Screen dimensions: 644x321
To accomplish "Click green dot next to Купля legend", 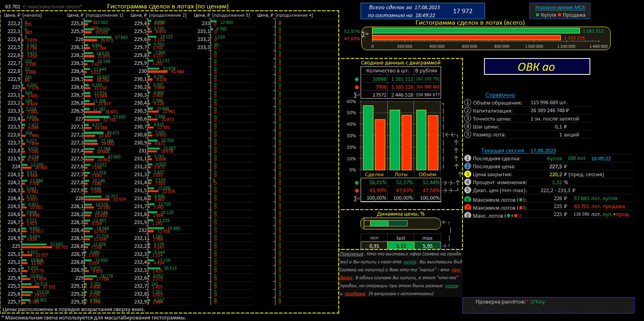I will [x=537, y=15].
